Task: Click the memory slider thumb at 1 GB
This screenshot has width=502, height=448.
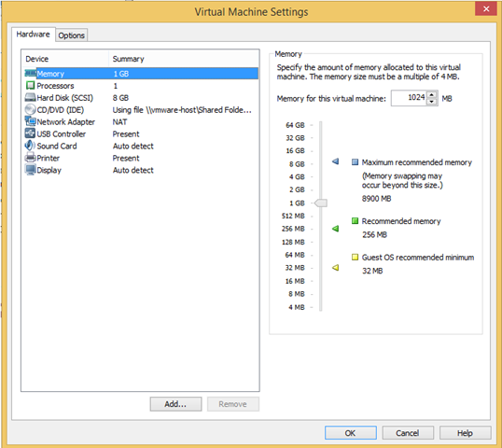Action: pyautogui.click(x=321, y=203)
